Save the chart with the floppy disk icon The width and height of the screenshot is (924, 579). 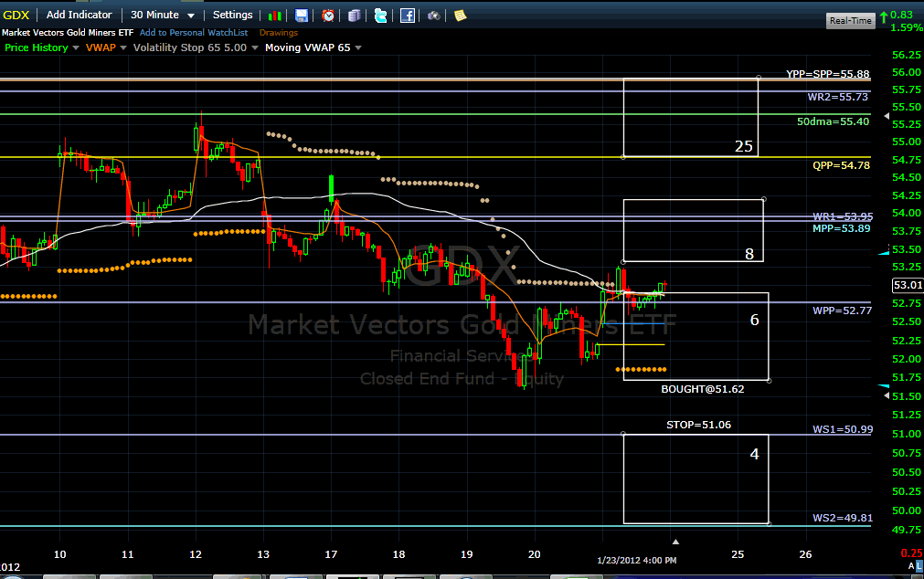tap(301, 16)
